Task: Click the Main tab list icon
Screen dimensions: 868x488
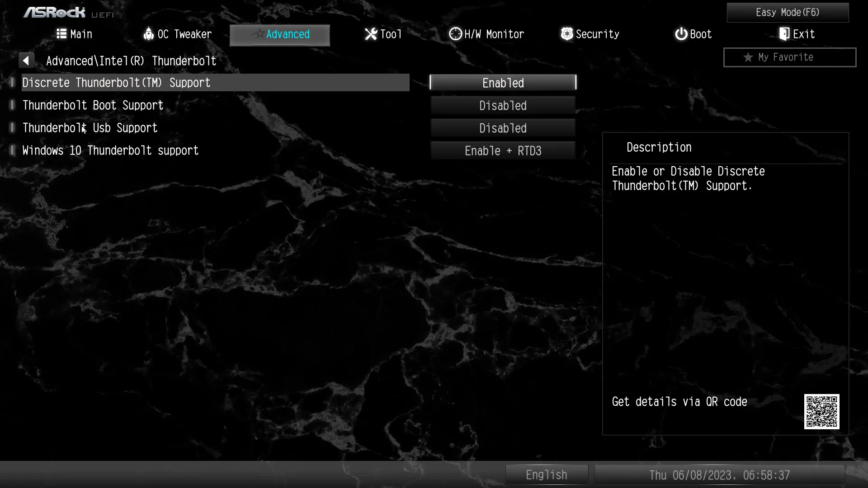Action: 61,34
